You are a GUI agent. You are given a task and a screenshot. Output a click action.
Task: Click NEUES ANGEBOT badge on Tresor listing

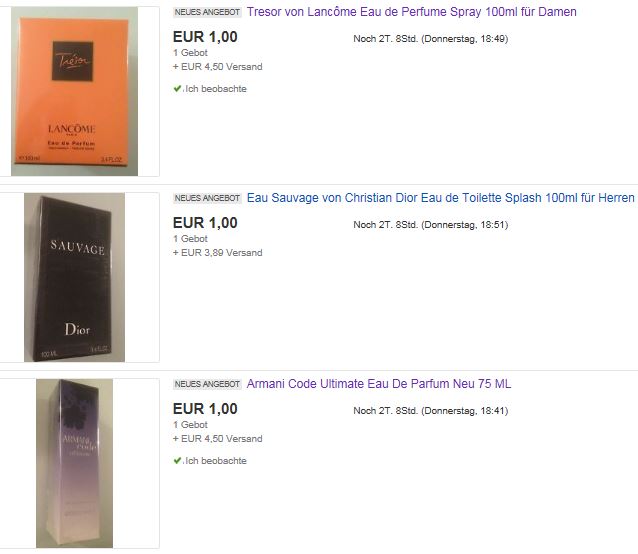pos(207,12)
